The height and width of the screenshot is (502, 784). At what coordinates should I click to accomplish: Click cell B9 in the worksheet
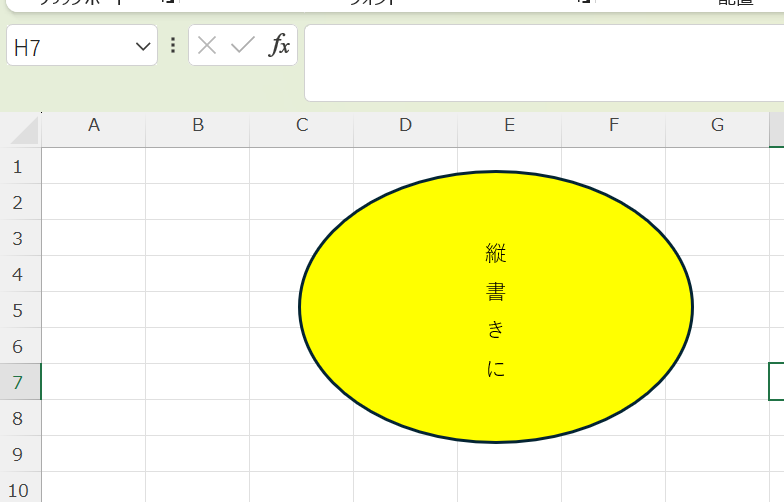click(198, 454)
